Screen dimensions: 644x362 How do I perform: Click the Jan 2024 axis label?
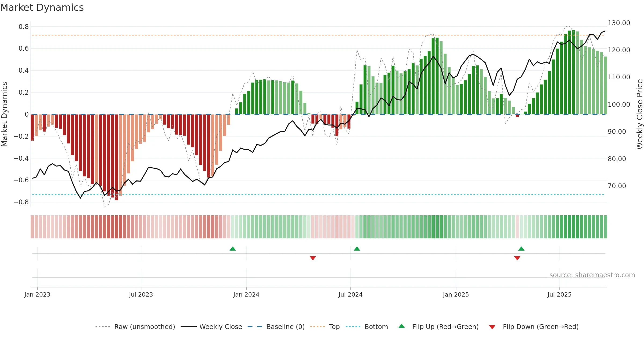(x=246, y=294)
